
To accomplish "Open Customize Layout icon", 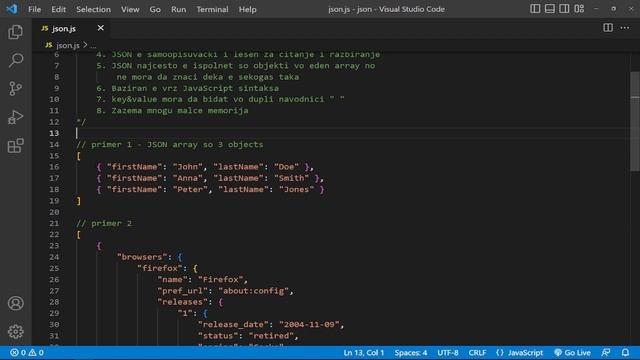I will click(579, 9).
